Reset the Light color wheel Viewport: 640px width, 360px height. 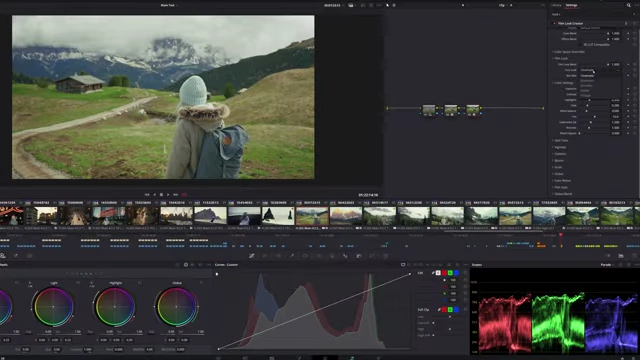point(78,282)
